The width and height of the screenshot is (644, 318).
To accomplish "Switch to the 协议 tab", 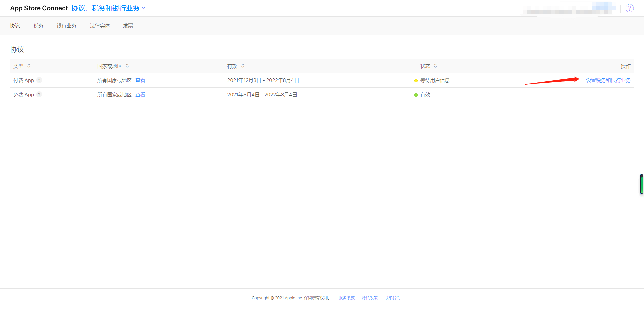I will (15, 26).
